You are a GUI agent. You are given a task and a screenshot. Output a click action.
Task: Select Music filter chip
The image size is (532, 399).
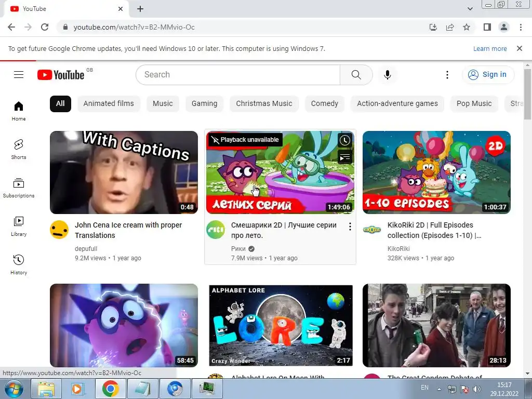click(163, 103)
